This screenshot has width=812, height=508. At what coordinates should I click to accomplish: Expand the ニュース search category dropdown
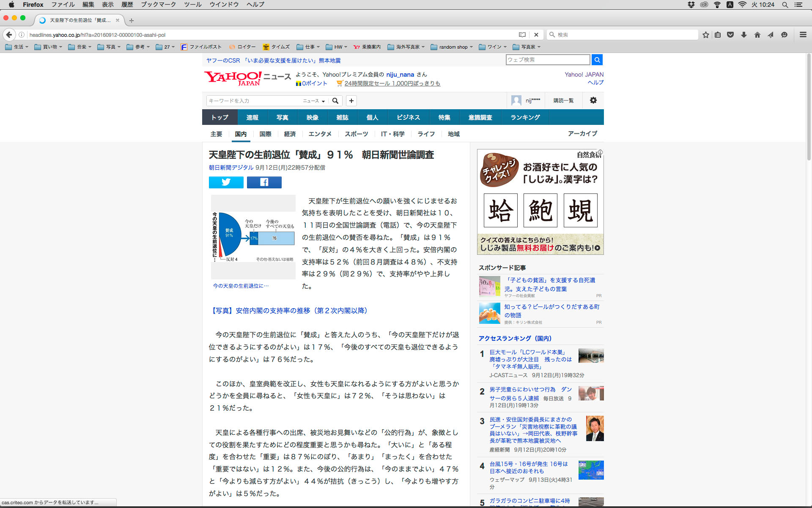(314, 101)
